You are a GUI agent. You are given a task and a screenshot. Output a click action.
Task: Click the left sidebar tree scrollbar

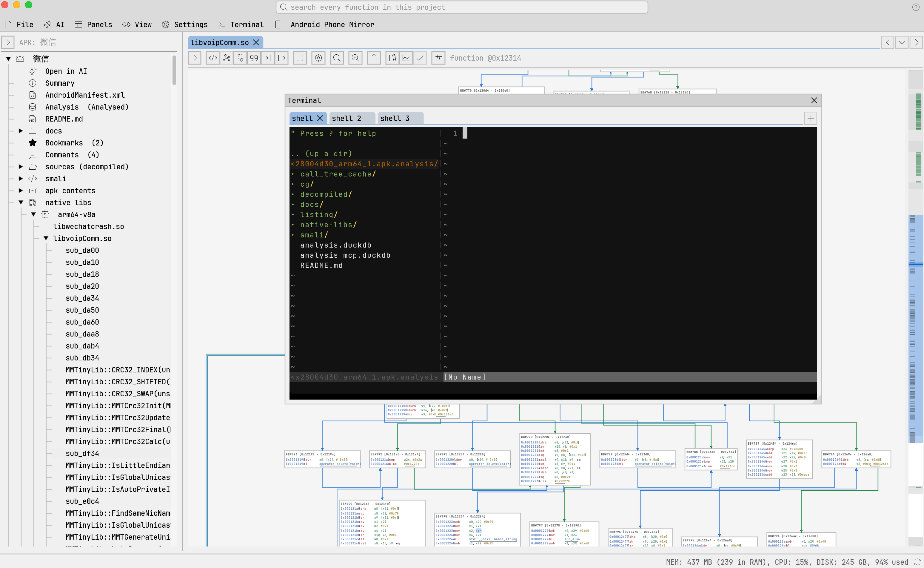tap(174, 70)
